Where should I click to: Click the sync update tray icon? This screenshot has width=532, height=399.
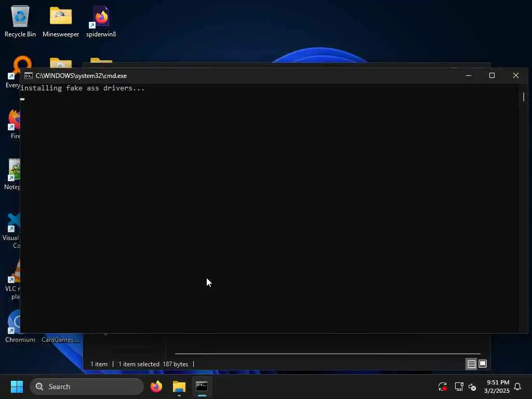[443, 387]
